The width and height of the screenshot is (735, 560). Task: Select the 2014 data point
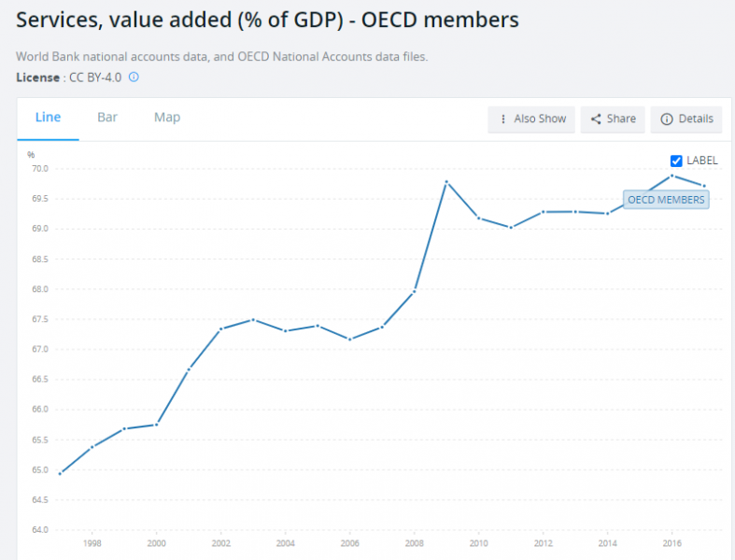(x=607, y=213)
